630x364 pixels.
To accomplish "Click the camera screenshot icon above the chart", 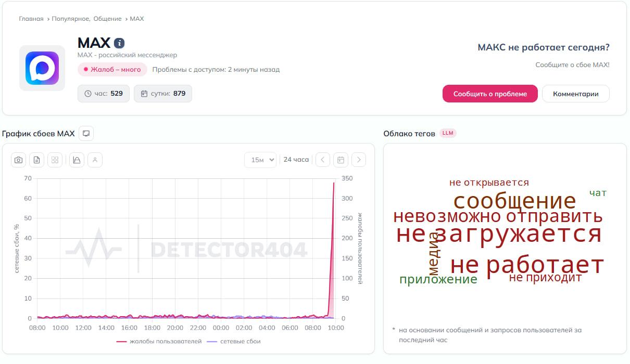I will pyautogui.click(x=18, y=160).
